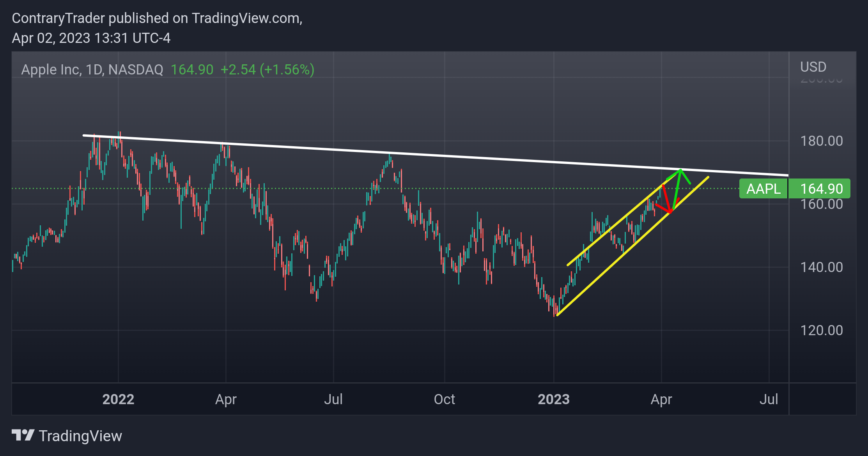Click the 2023 year label on time axis
868x456 pixels.
[553, 399]
